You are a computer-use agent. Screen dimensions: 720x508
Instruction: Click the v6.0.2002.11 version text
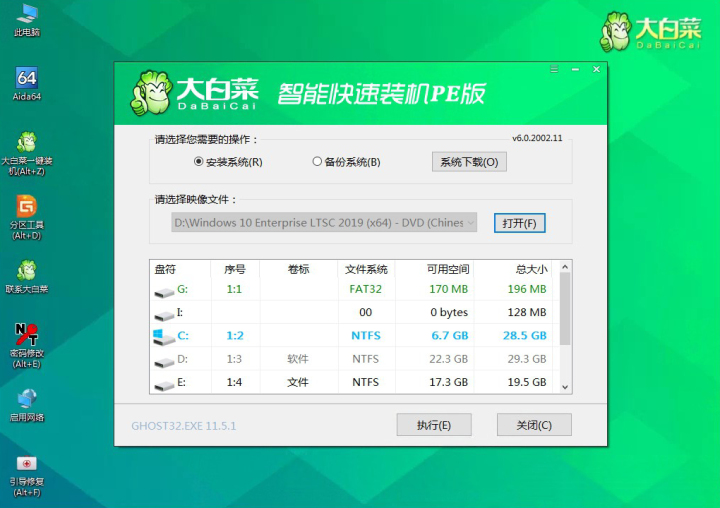point(537,138)
